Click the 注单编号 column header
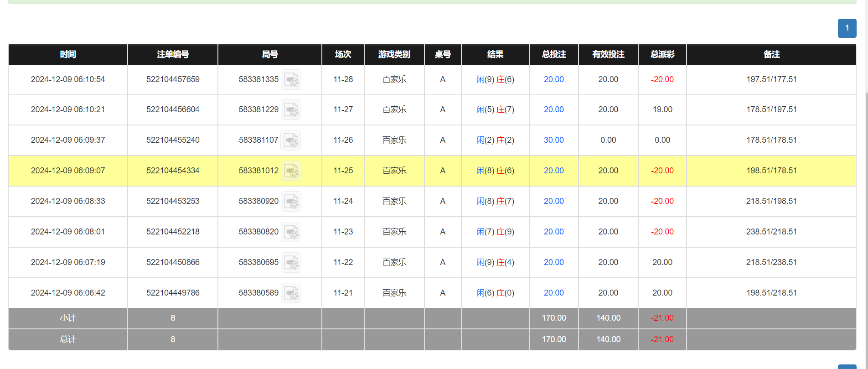 tap(173, 54)
